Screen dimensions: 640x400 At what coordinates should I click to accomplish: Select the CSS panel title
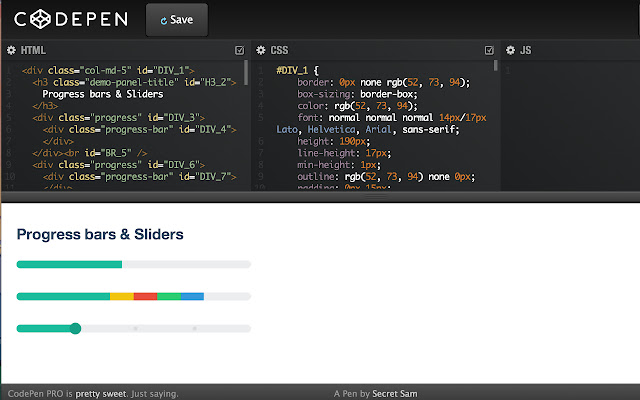tap(279, 49)
